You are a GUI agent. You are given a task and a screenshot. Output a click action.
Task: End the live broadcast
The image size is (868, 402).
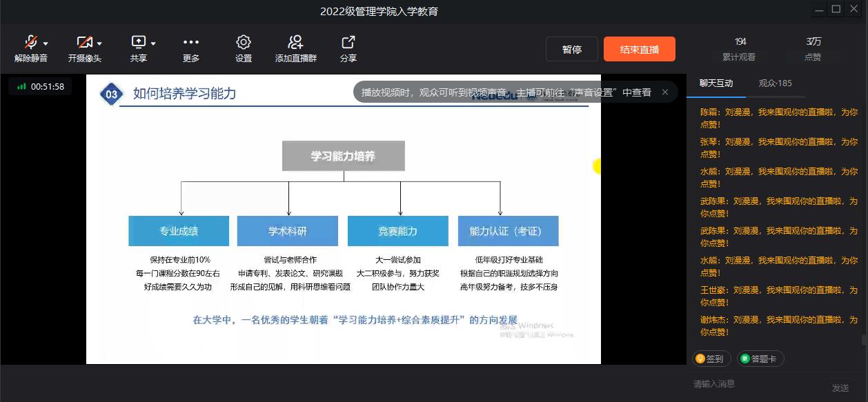click(x=640, y=49)
